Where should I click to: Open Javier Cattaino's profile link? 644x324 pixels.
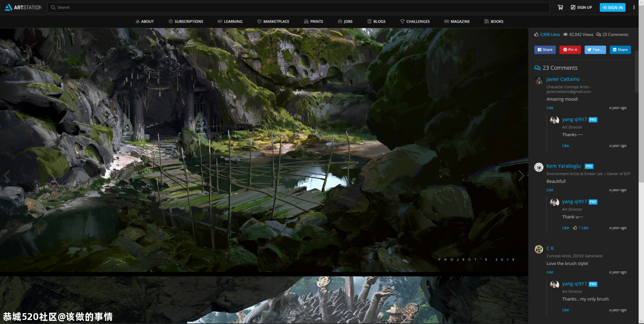(563, 79)
